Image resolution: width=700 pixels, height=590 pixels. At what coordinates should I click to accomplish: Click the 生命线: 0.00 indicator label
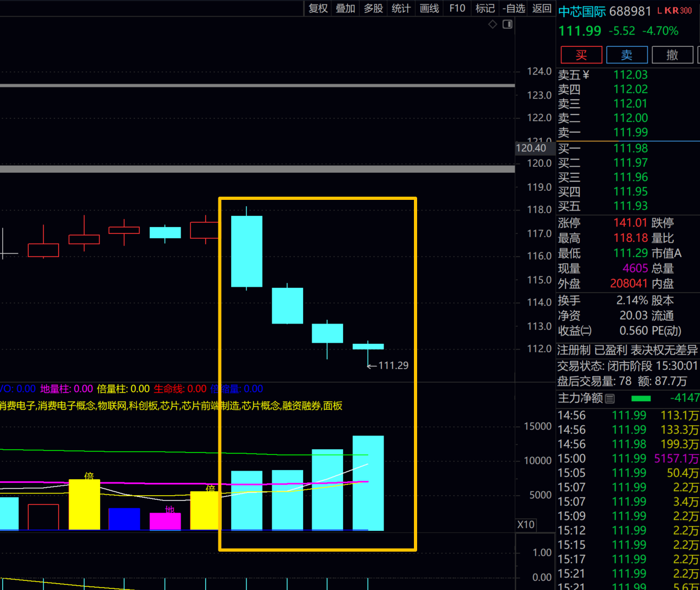pyautogui.click(x=180, y=389)
